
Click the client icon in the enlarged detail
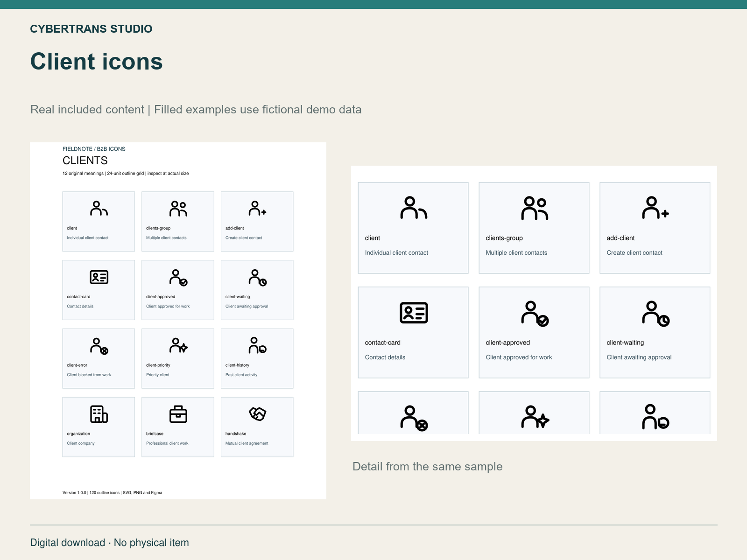[x=414, y=208]
